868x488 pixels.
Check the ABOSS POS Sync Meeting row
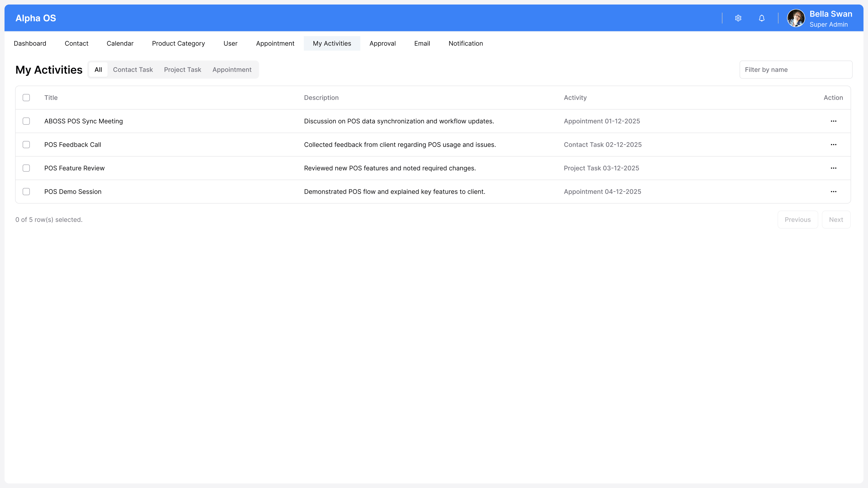[x=26, y=121]
